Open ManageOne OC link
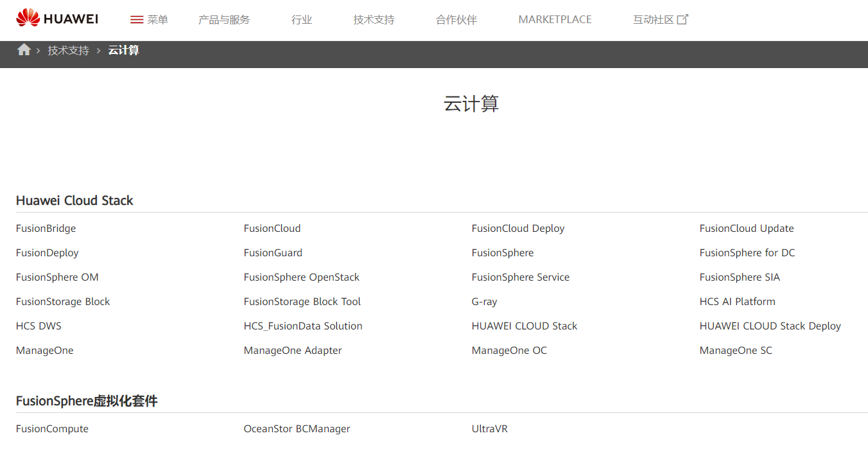The height and width of the screenshot is (465, 868). point(510,351)
